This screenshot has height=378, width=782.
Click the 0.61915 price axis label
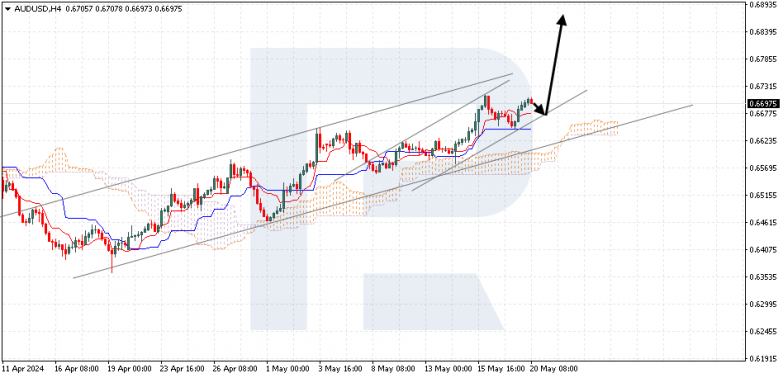point(764,359)
